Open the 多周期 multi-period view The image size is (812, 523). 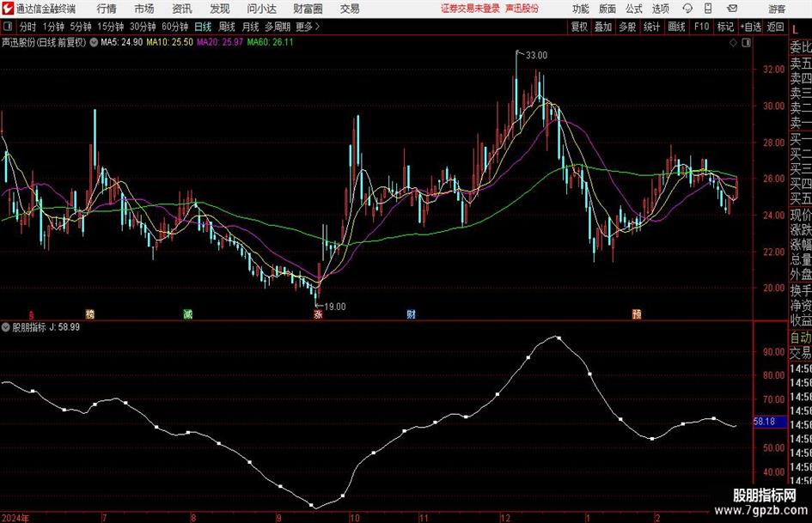click(x=278, y=27)
